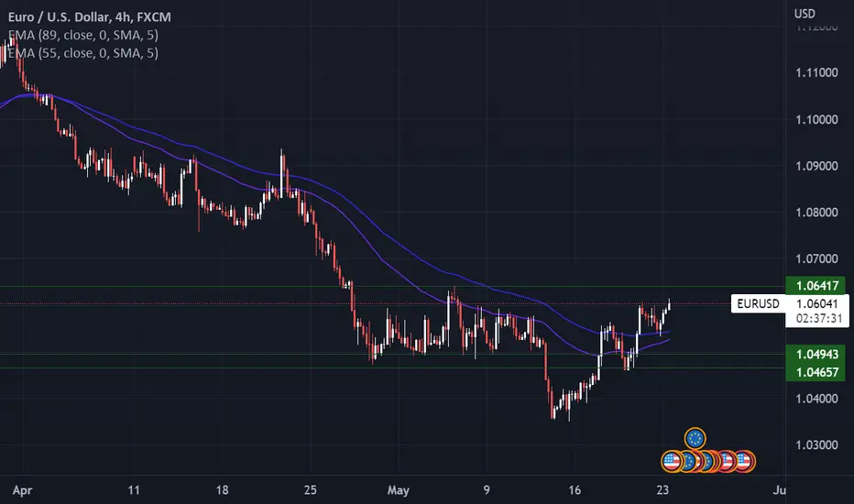
Task: Click the 11 date label on time axis
Action: click(x=134, y=490)
